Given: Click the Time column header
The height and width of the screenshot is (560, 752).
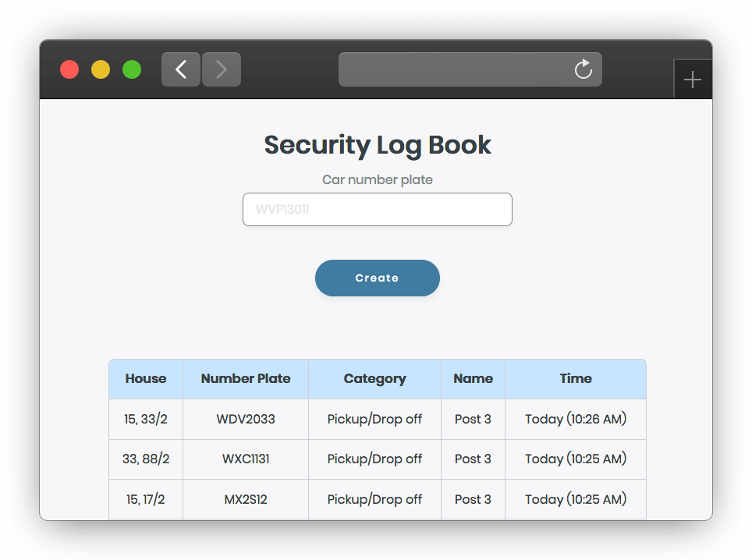Looking at the screenshot, I should (575, 378).
